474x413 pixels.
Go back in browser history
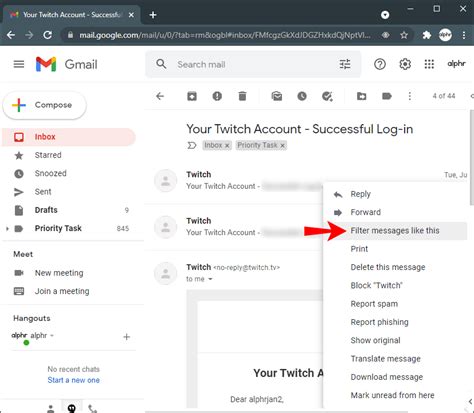11,35
